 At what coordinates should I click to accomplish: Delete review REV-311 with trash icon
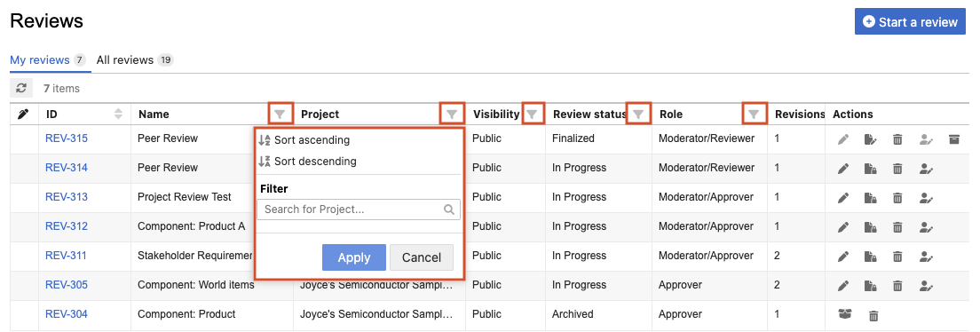pyautogui.click(x=897, y=257)
